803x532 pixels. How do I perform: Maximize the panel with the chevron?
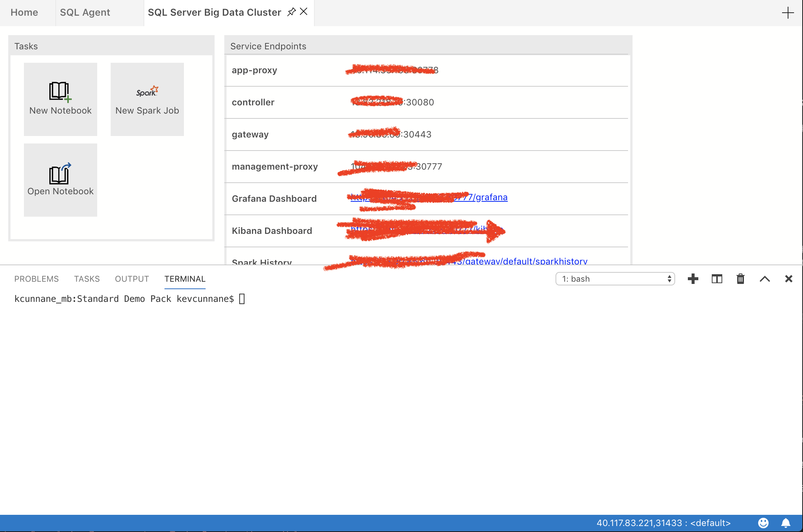click(x=765, y=279)
